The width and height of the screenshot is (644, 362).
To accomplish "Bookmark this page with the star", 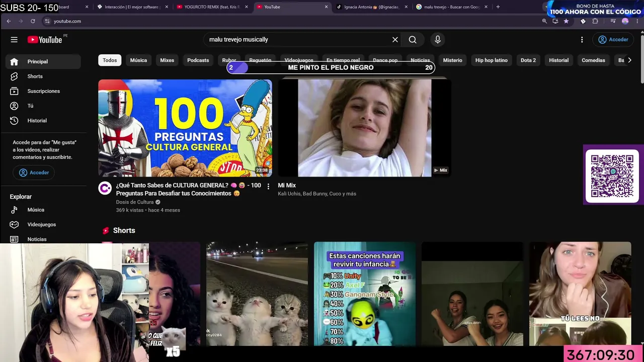I will (566, 21).
